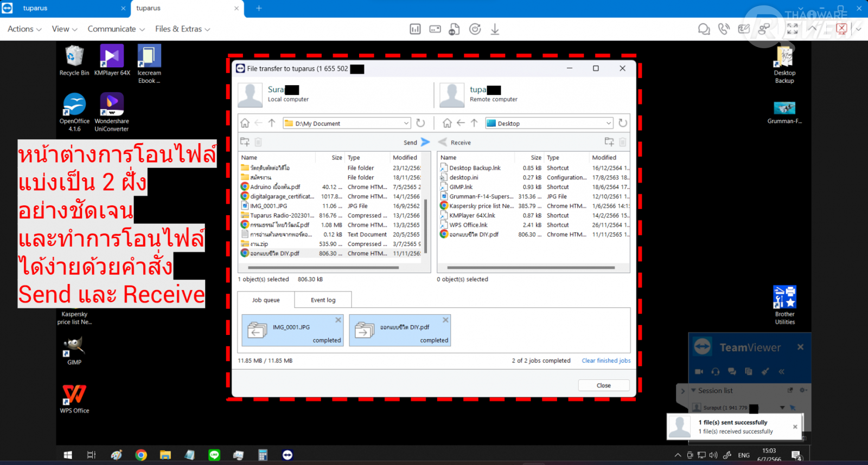Open chat in TeamViewer panel
The image size is (868, 465).
click(x=732, y=372)
